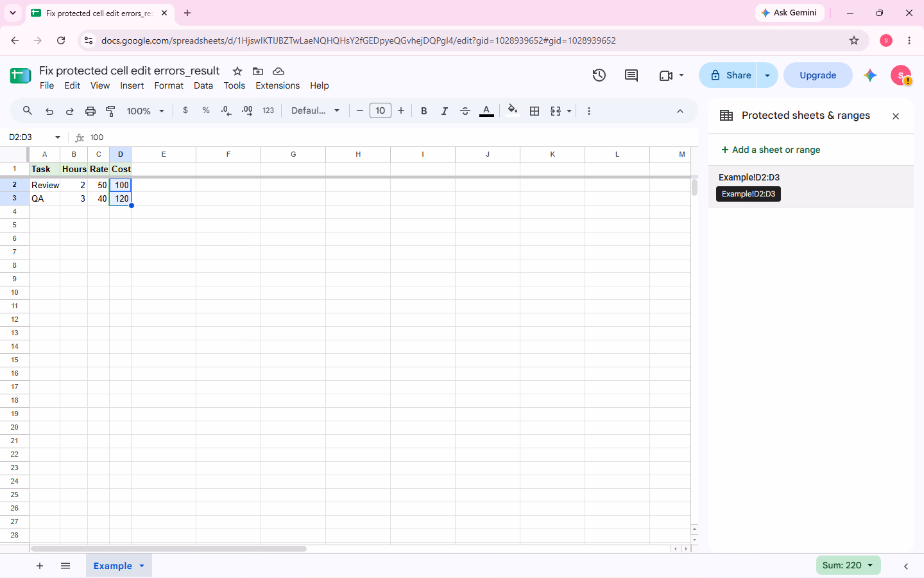Open the Format menu
The height and width of the screenshot is (578, 924).
point(169,85)
